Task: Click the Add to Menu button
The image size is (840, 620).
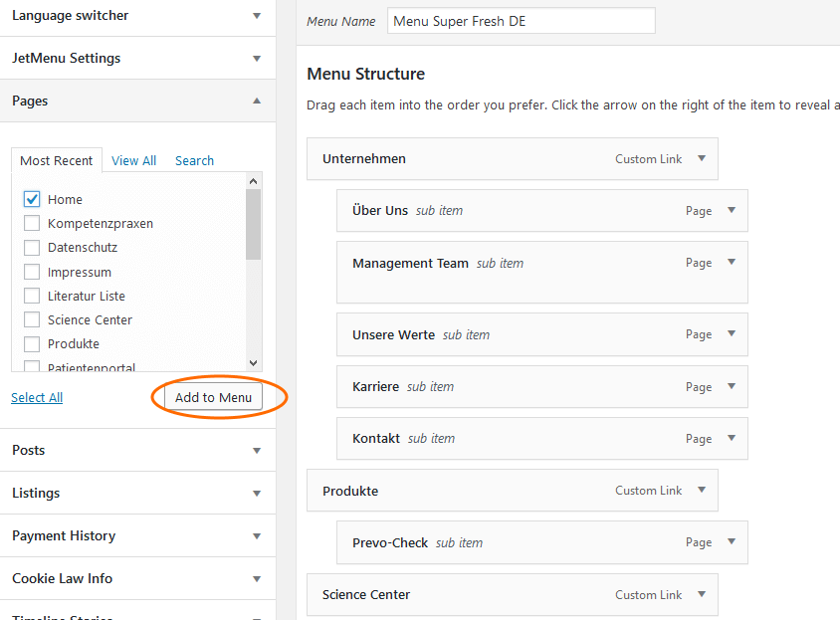Action: click(213, 397)
